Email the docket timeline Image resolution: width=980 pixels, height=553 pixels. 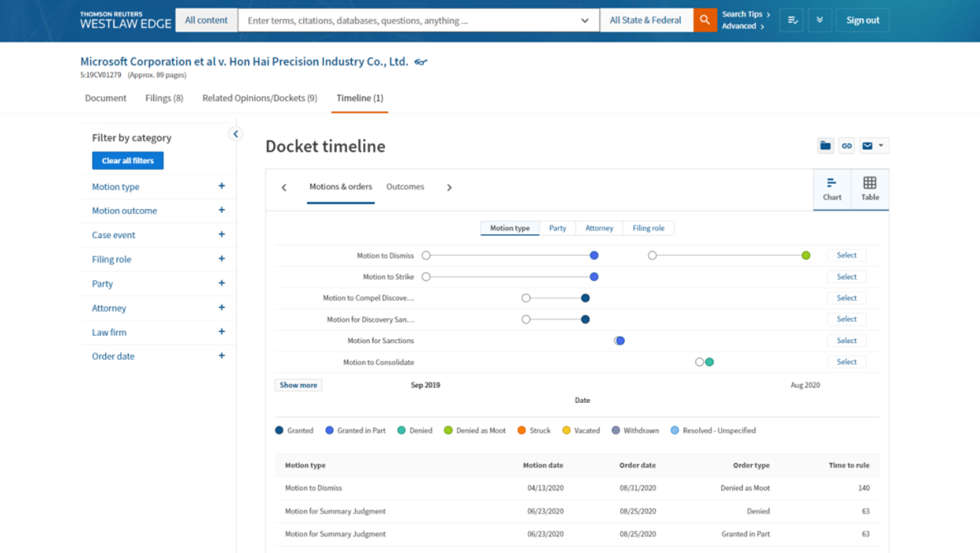(867, 145)
